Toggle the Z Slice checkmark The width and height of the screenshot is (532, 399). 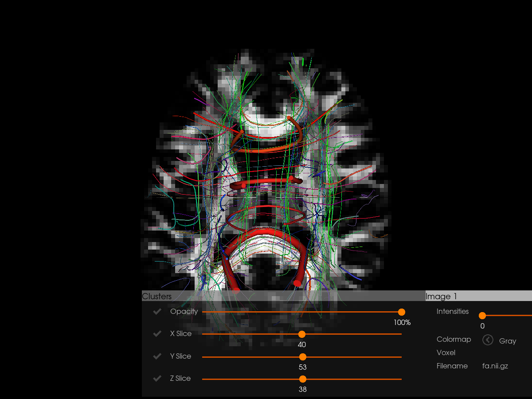(x=157, y=379)
